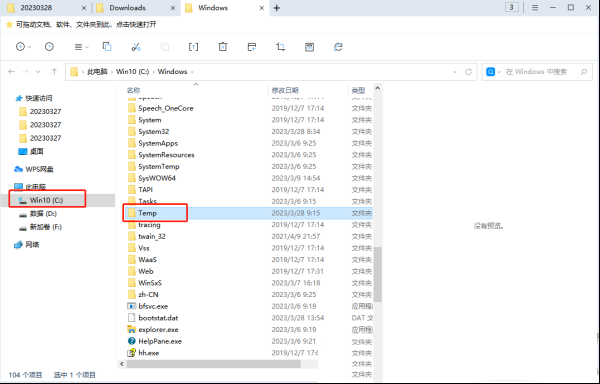This screenshot has height=384, width=600.
Task: Click the scroll left arrow in file list
Action: (122, 364)
